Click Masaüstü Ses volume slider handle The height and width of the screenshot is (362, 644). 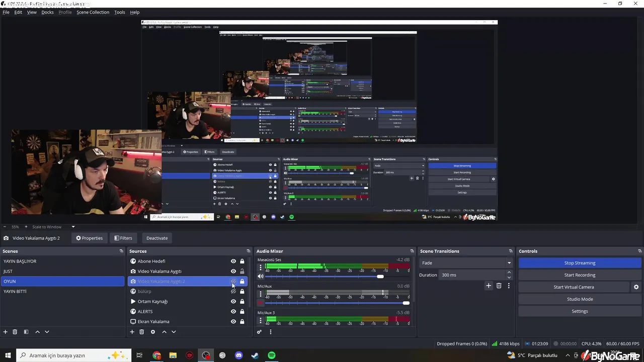coord(380,277)
